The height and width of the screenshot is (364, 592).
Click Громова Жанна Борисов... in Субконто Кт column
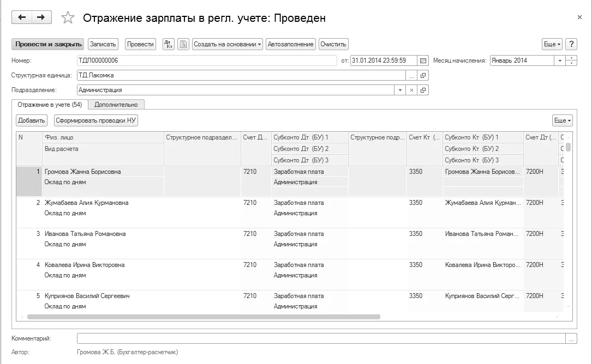482,172
